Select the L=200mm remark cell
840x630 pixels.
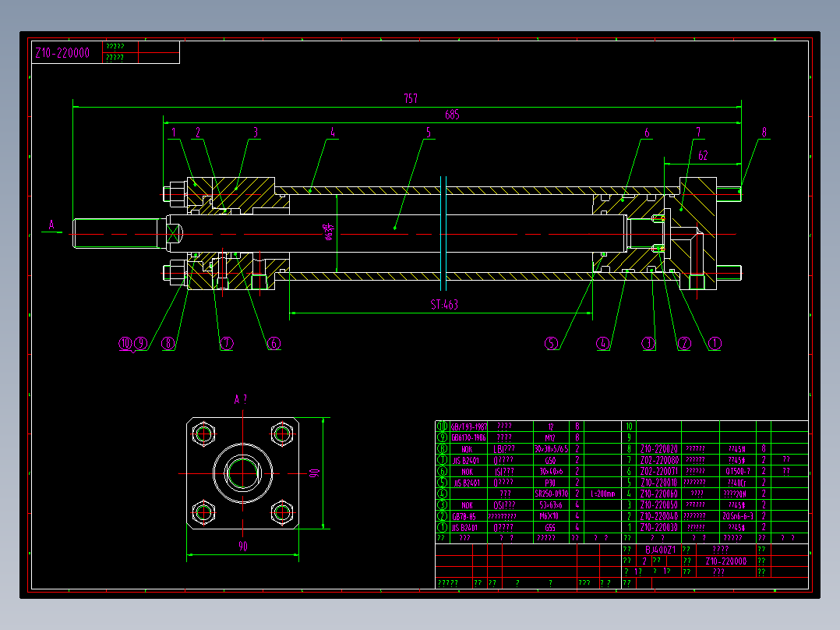point(602,494)
